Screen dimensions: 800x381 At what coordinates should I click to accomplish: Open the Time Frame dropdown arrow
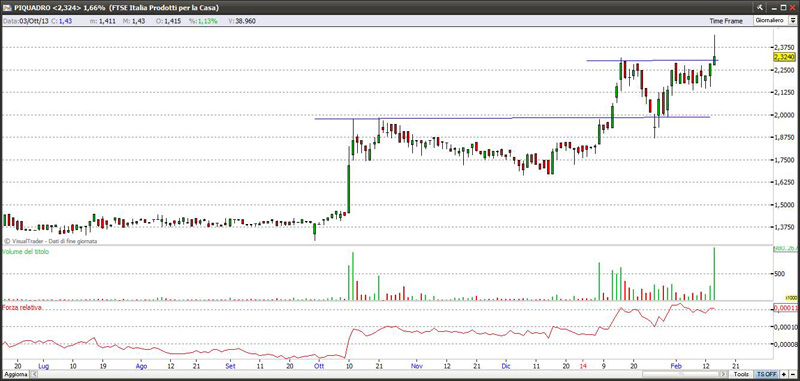[792, 21]
